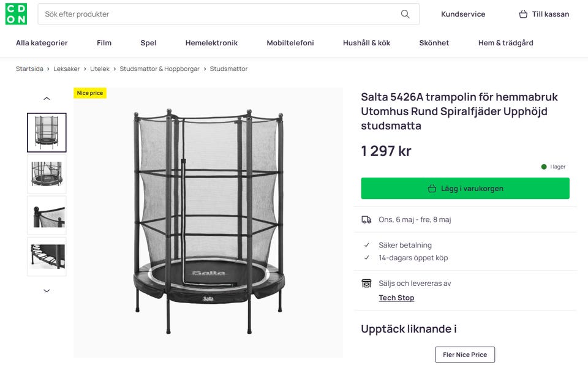Image resolution: width=588 pixels, height=365 pixels.
Task: Open the cart via Till kassan bag icon
Action: pyautogui.click(x=524, y=13)
